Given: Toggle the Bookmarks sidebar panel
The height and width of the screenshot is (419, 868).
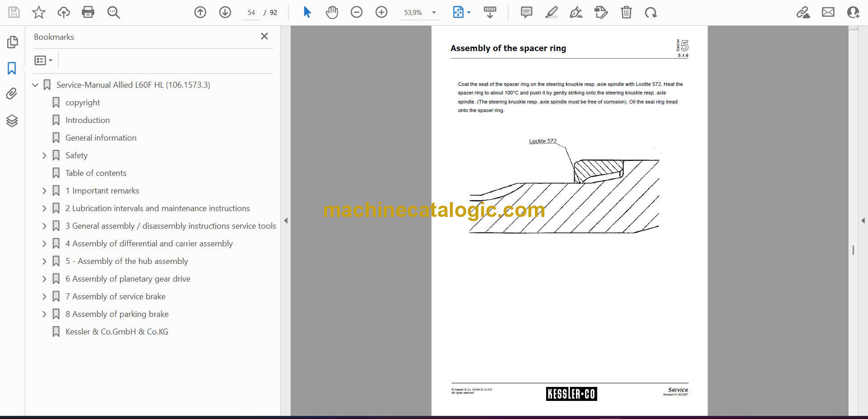Looking at the screenshot, I should coord(12,68).
